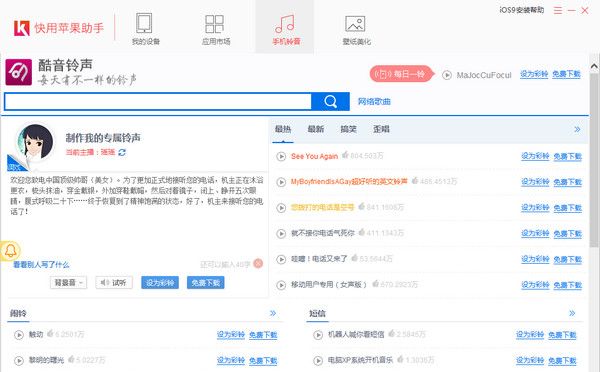
Task: Play 哇噻！电话又来了 ringtone
Action: 281,259
